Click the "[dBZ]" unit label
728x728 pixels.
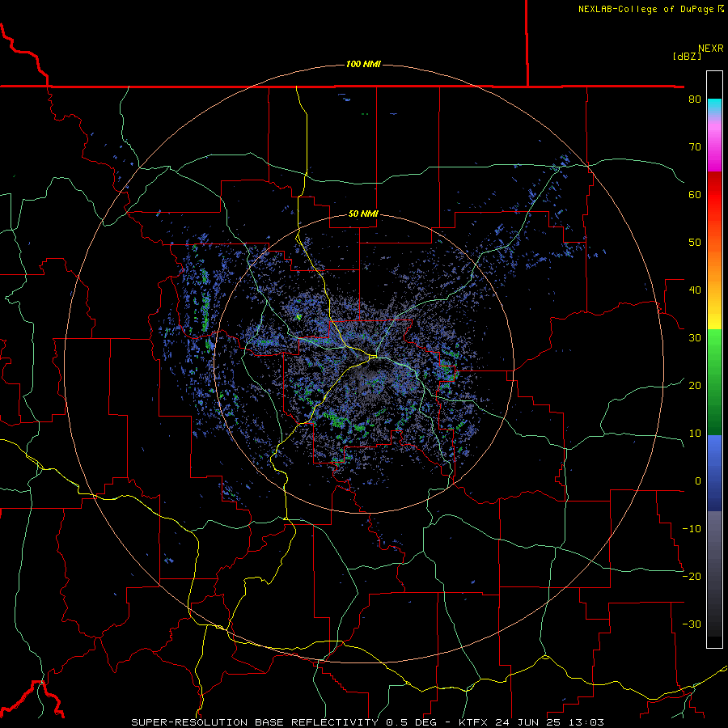click(687, 57)
